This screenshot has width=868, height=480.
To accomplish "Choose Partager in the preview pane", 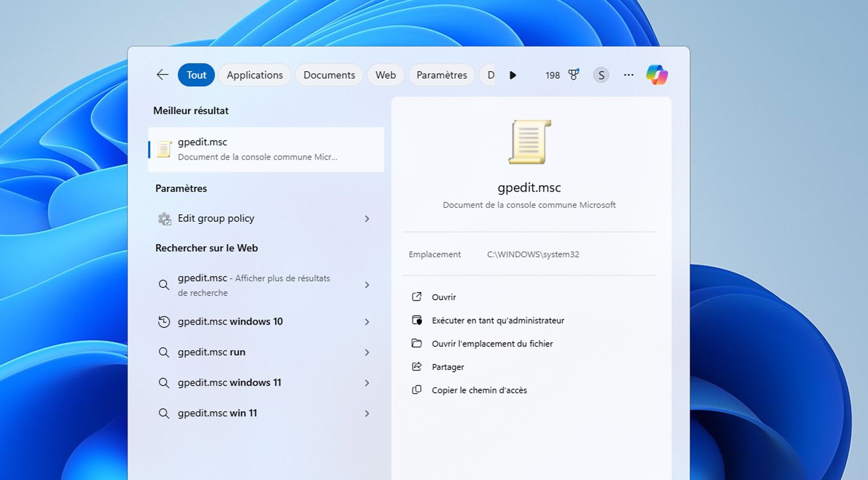I will coord(448,367).
